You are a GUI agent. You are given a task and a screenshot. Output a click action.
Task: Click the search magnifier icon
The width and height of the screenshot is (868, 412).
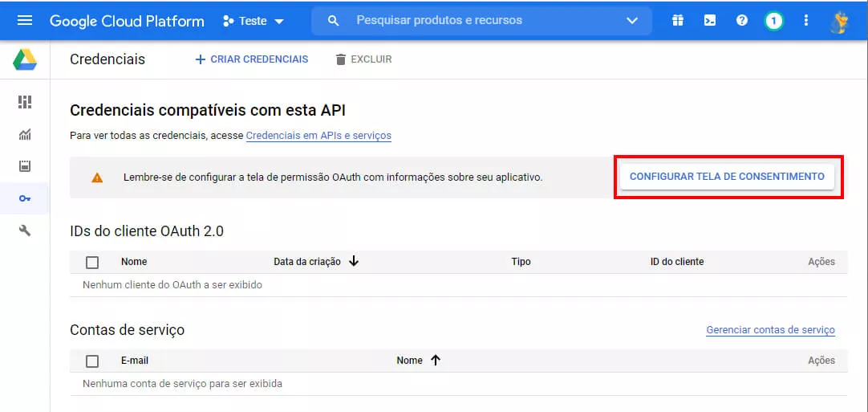coord(333,21)
